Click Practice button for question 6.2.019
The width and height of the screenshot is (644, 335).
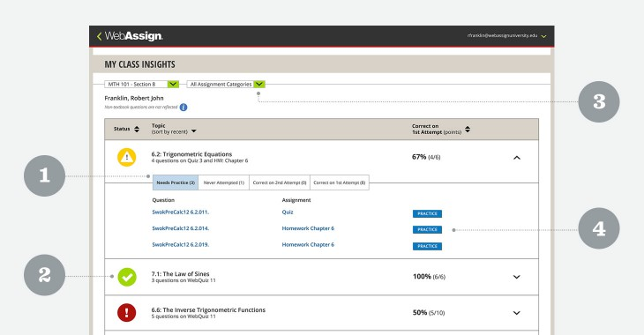point(427,246)
